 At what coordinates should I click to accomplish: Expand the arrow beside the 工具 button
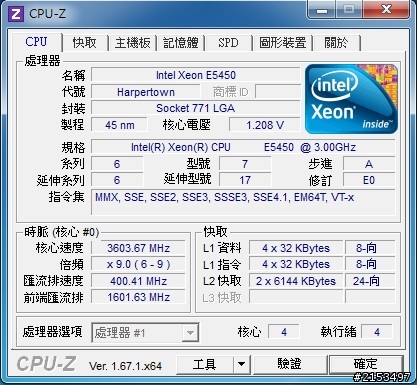tap(242, 364)
